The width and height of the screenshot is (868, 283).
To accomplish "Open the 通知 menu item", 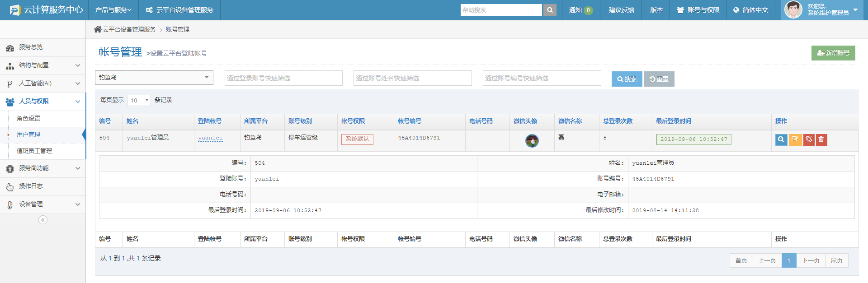I will 581,10.
